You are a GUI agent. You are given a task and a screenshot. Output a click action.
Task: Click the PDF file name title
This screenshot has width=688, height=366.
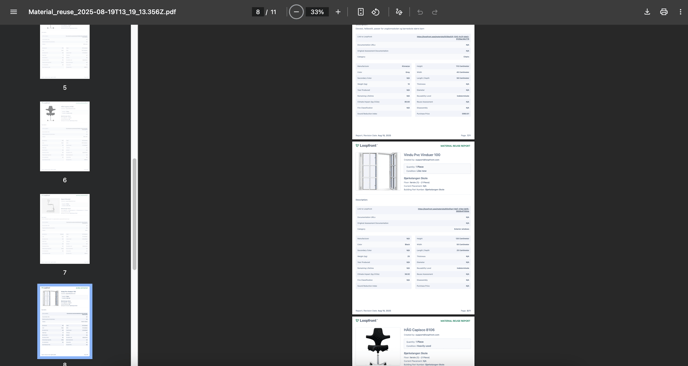[x=102, y=12]
